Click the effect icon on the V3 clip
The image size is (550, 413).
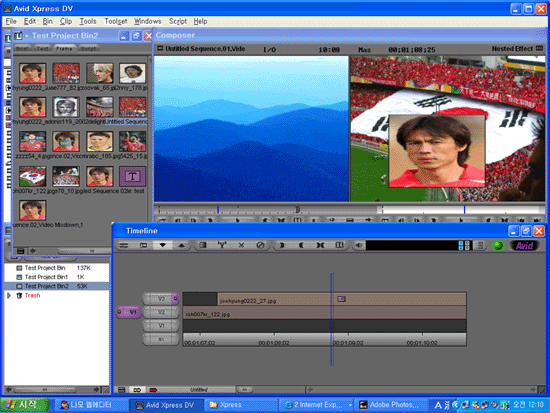341,299
